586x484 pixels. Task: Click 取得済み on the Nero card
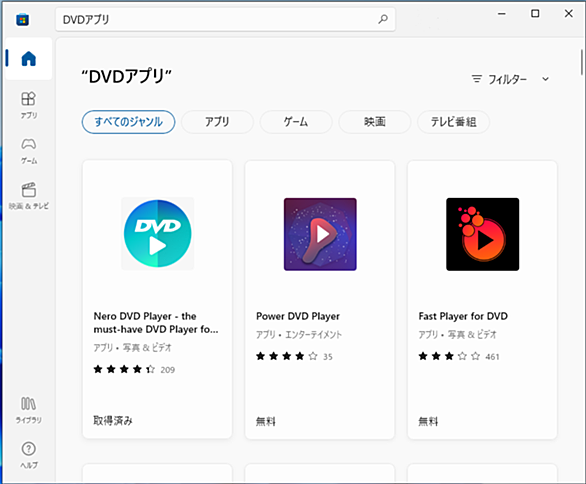coord(113,421)
